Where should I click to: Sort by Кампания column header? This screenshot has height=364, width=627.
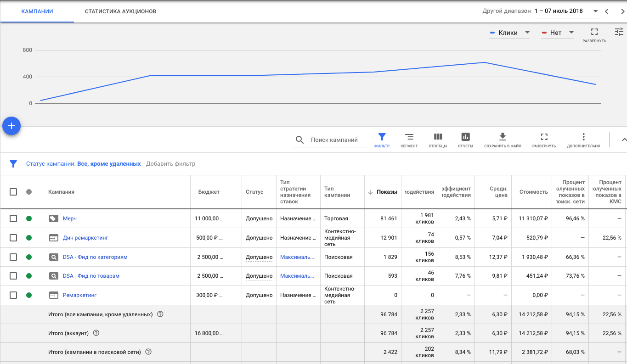(x=61, y=192)
